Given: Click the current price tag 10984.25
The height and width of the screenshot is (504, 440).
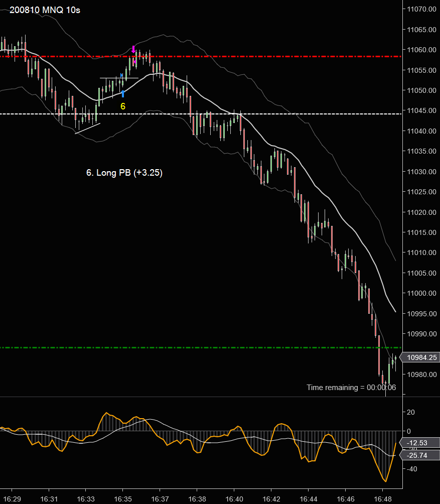Looking at the screenshot, I should tap(420, 357).
